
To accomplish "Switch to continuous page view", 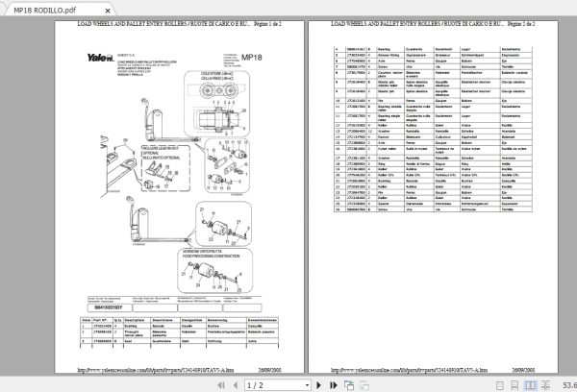I will (514, 385).
